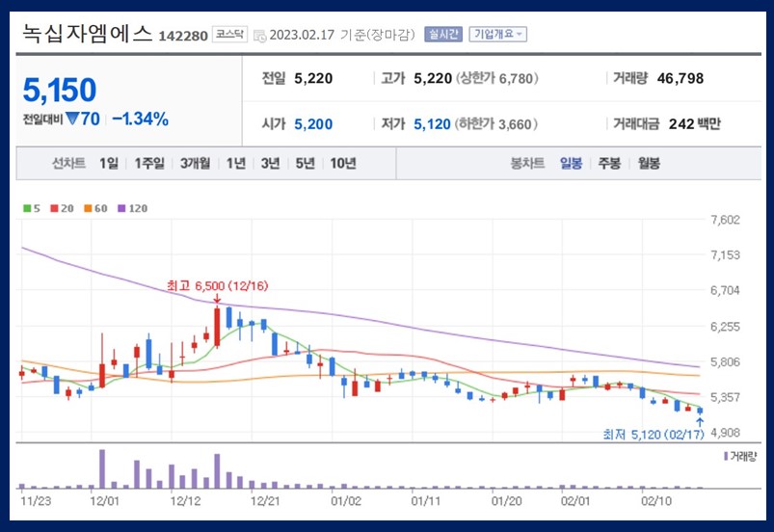This screenshot has width=774, height=532.
Task: Click the 하한가 3,660 text
Action: tap(496, 124)
